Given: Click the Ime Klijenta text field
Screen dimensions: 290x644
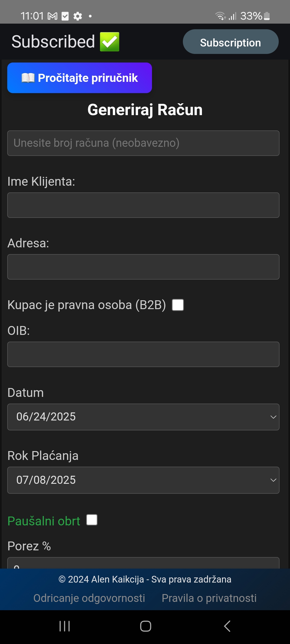Looking at the screenshot, I should tap(143, 205).
